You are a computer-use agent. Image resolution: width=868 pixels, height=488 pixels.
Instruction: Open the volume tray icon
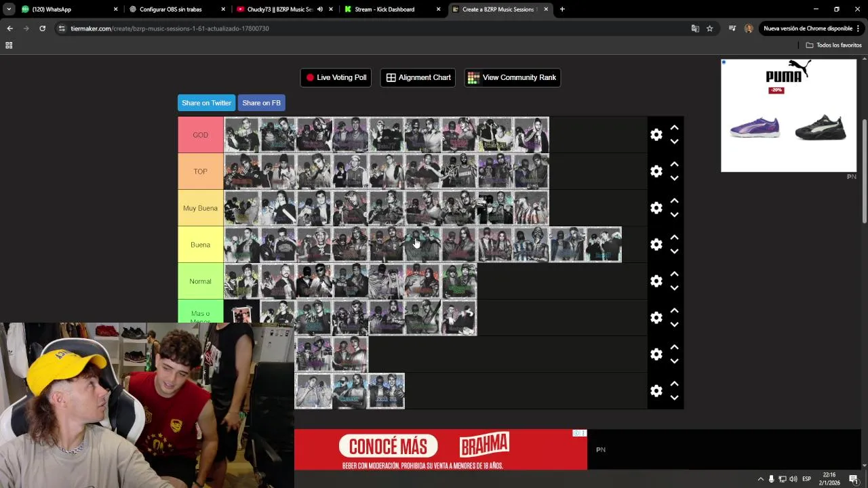(793, 479)
